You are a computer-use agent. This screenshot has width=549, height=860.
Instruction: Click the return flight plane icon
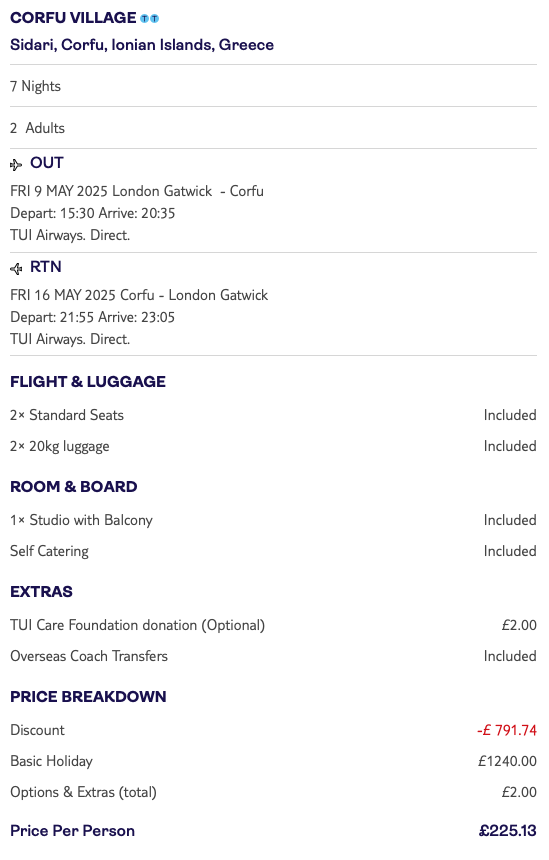coord(16,268)
